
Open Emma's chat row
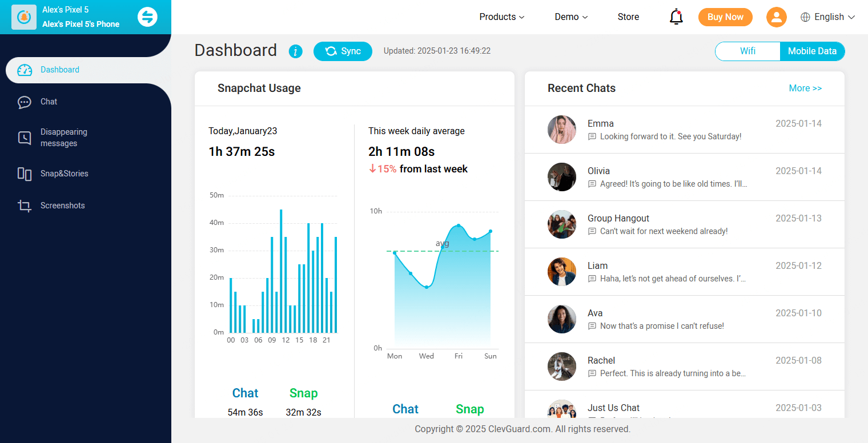point(684,130)
